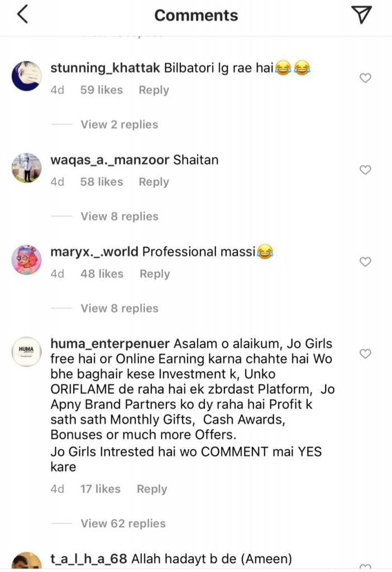Reply to huma_enterpenuer's ORIFLAME comment
The height and width of the screenshot is (572, 392).
click(x=152, y=489)
